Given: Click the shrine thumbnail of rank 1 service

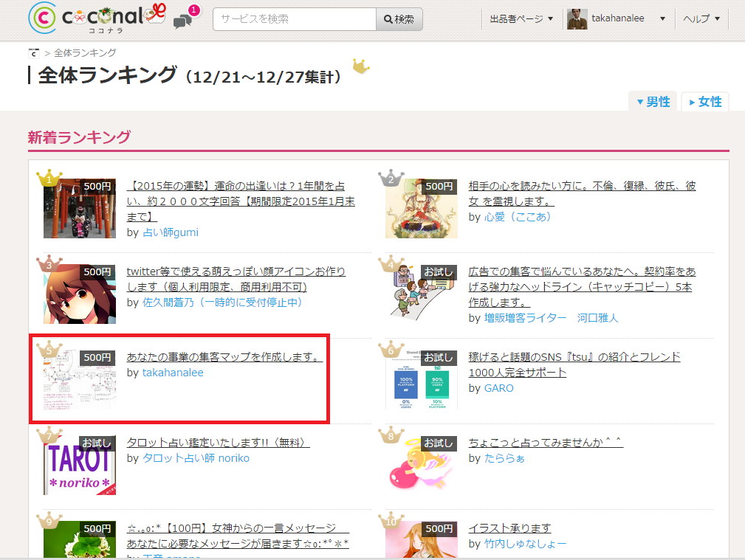Looking at the screenshot, I should pos(79,208).
